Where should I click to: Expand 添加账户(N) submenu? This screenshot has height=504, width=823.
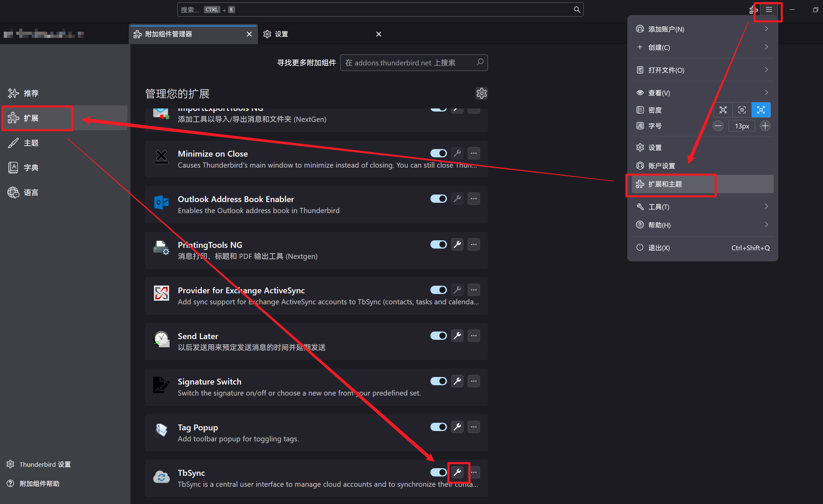[703, 29]
